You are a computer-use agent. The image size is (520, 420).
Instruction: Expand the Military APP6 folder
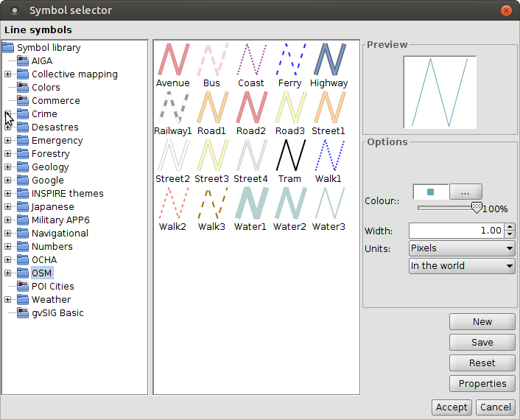tap(8, 220)
